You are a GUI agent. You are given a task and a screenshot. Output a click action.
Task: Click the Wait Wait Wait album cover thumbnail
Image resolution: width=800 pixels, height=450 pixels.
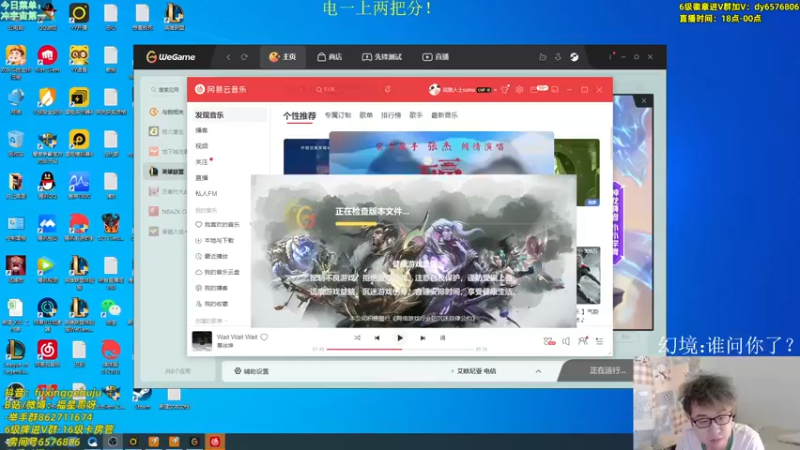(x=202, y=341)
